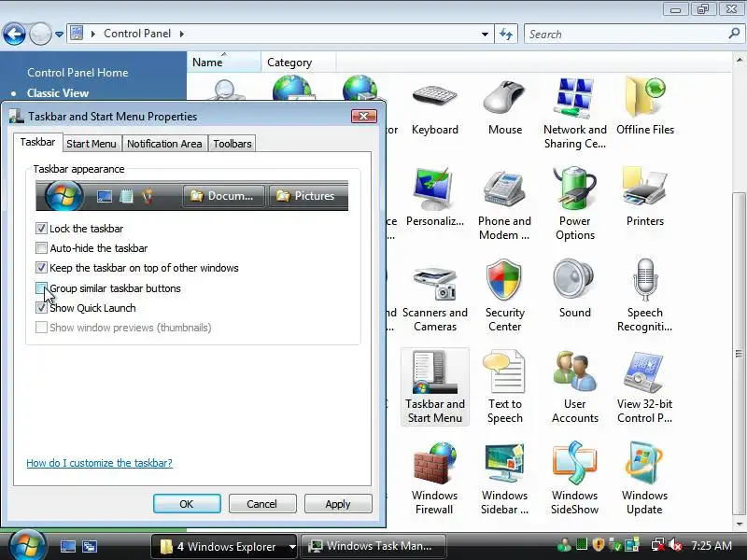Select the Taskbar and Start Menu icon
Viewport: 747px width, 560px height.
click(434, 386)
